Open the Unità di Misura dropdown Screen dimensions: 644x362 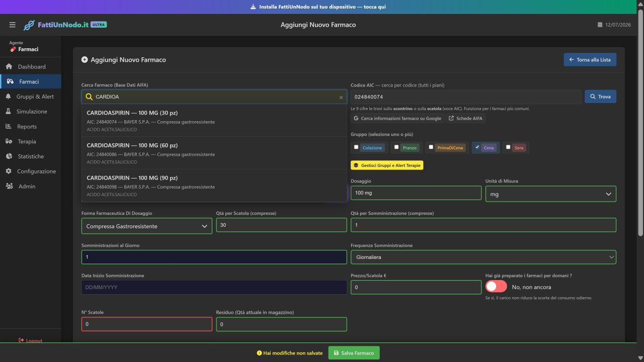[550, 194]
